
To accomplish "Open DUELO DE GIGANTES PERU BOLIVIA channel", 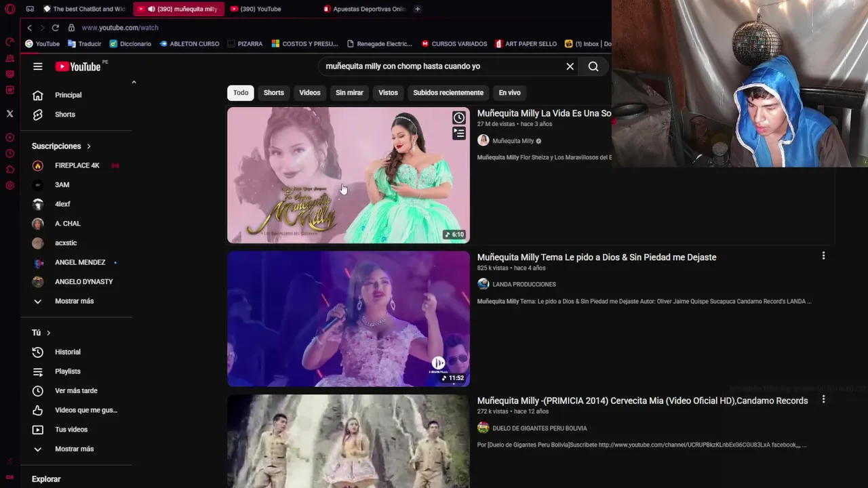I will coord(540,428).
